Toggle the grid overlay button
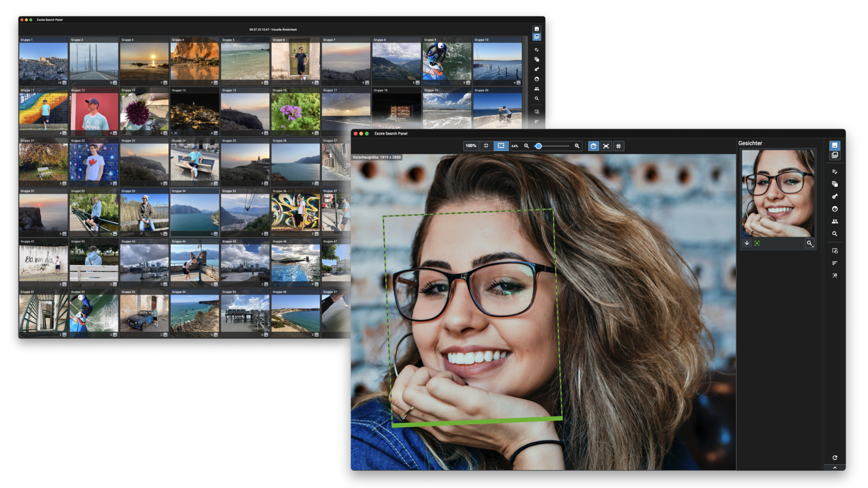Screen dimensions: 868x488 tap(618, 146)
